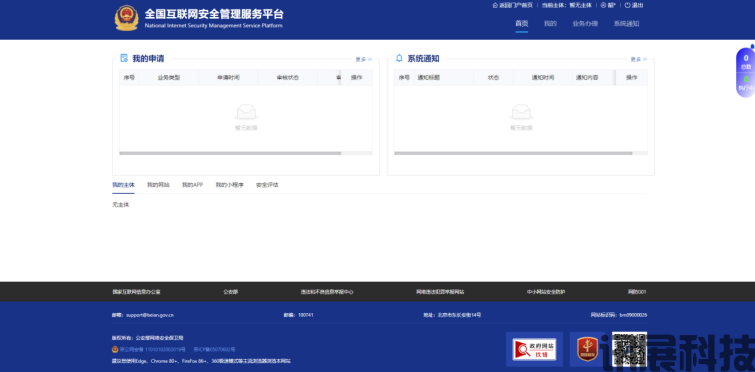
Task: Click the 通知时间 column header
Action: tap(543, 77)
